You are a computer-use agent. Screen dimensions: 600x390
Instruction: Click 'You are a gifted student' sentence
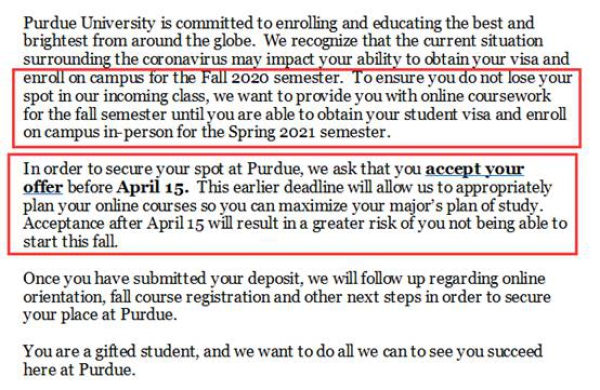[111, 352]
